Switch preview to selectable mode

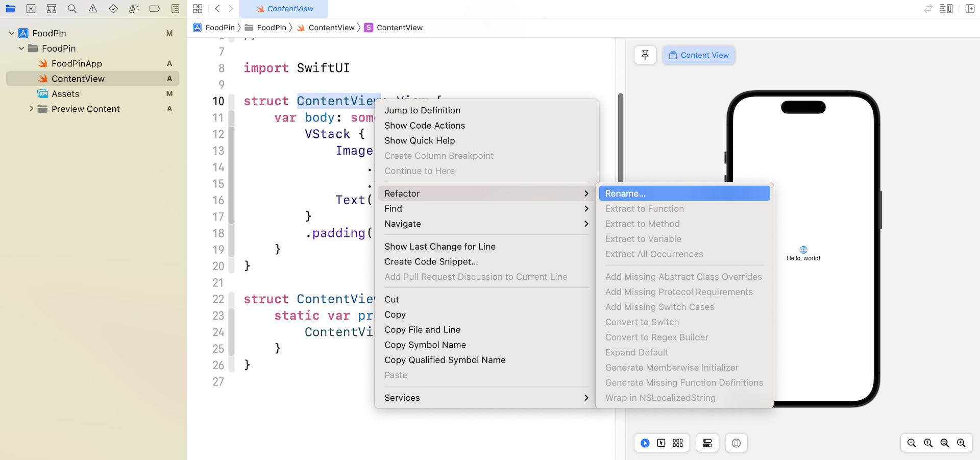click(x=662, y=443)
